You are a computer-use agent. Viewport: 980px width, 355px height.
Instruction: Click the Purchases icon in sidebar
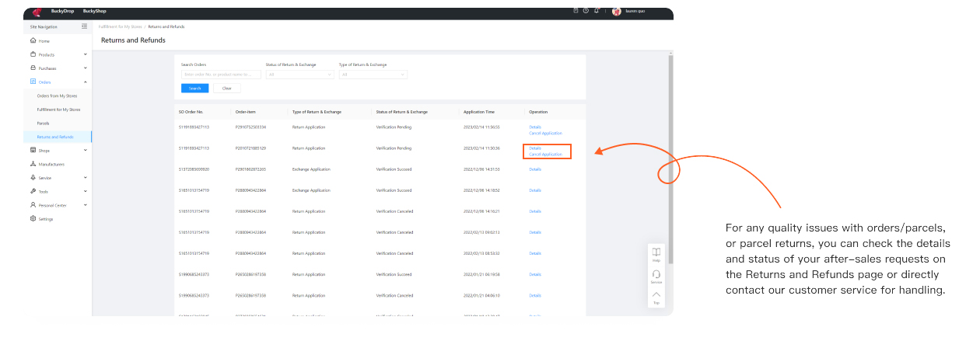coord(33,68)
